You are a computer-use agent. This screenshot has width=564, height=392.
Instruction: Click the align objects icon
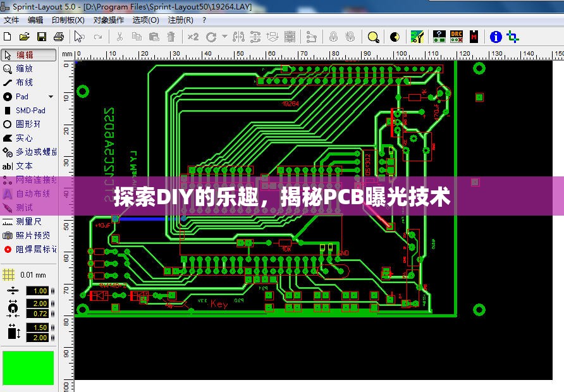coord(273,37)
